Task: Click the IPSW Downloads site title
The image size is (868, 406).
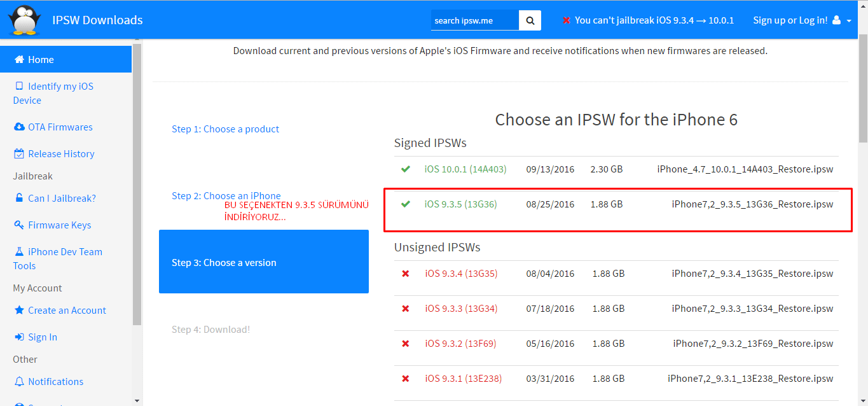Action: pos(97,20)
